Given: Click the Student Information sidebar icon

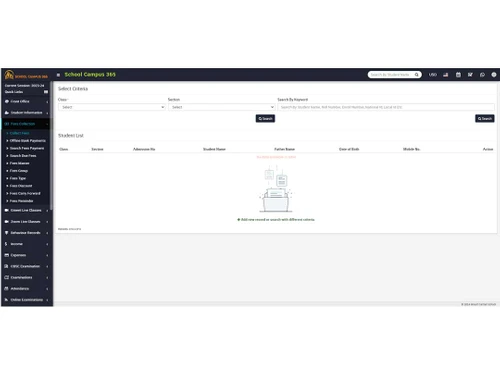Looking at the screenshot, I should click(7, 113).
